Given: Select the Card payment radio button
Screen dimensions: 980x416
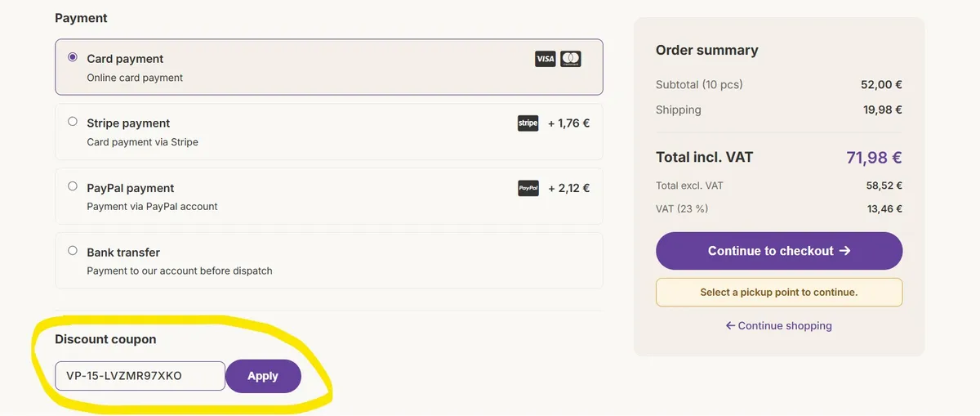Looking at the screenshot, I should pyautogui.click(x=73, y=57).
